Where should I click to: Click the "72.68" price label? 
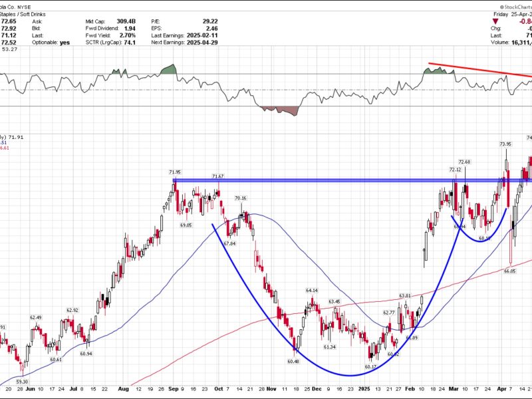click(x=464, y=162)
